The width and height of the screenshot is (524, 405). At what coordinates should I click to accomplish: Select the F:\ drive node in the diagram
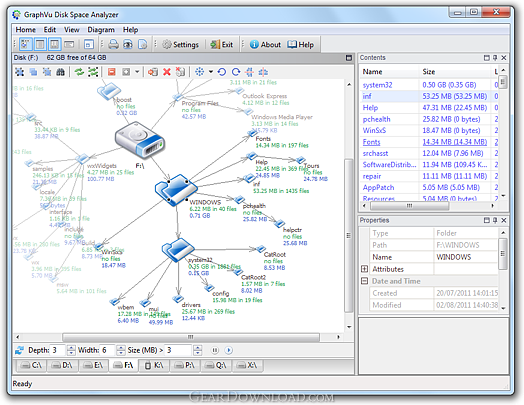pos(140,140)
